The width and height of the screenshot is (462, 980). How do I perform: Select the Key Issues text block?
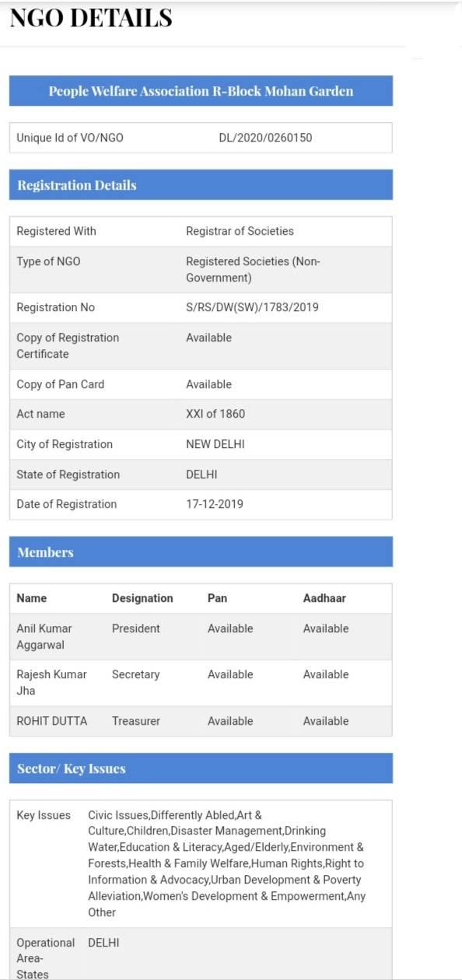tap(226, 863)
